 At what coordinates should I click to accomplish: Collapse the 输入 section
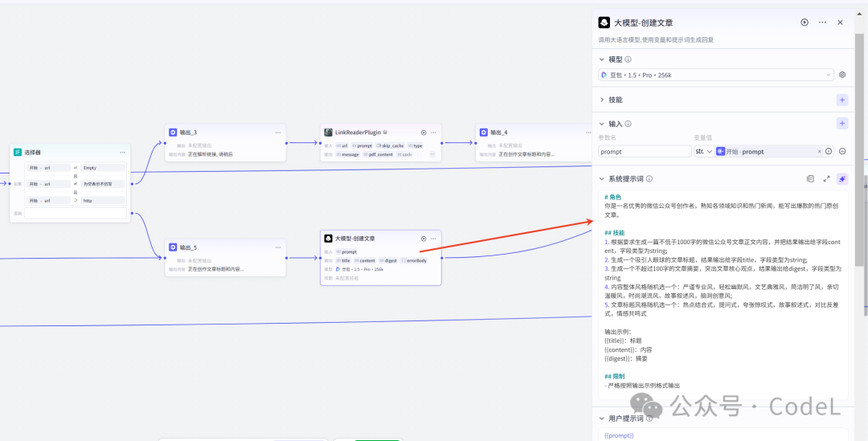click(602, 124)
